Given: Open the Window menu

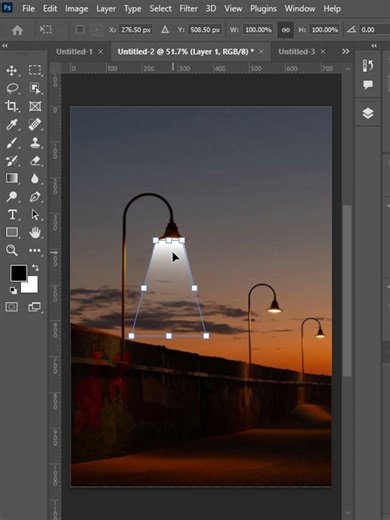Looking at the screenshot, I should (300, 9).
